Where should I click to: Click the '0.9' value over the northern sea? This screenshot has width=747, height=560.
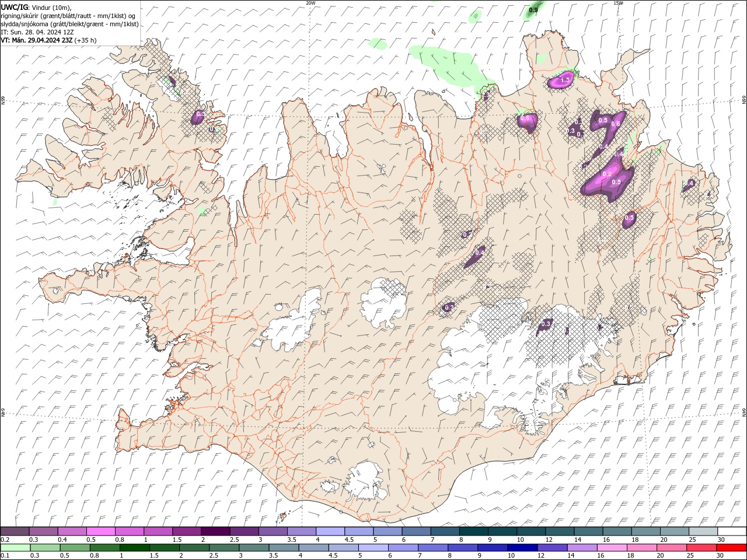pyautogui.click(x=533, y=10)
